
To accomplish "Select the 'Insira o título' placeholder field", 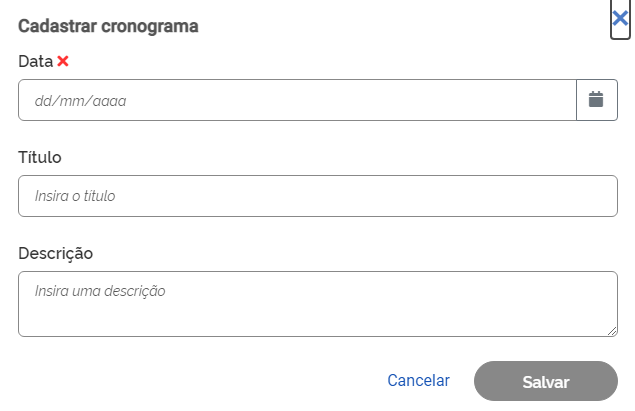I will click(x=317, y=196).
